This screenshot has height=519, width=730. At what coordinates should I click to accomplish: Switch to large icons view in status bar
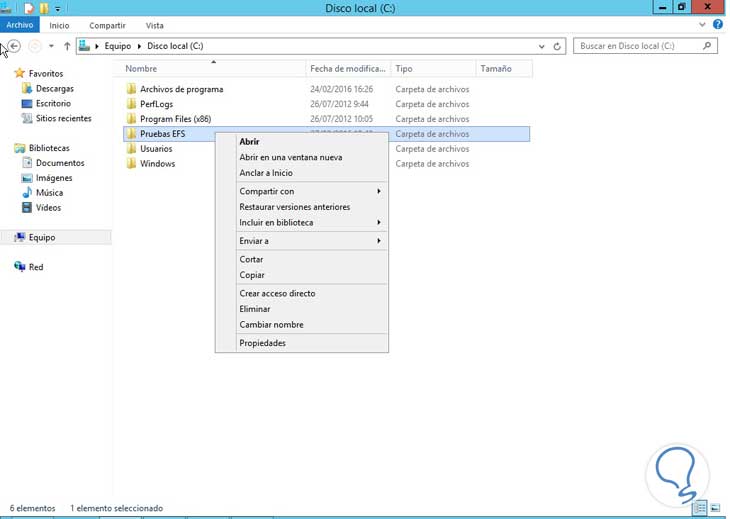tap(716, 508)
